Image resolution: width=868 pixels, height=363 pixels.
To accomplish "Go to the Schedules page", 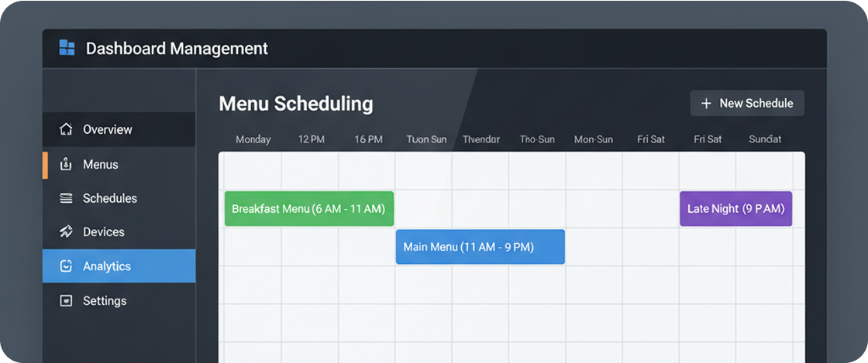I will coord(110,198).
